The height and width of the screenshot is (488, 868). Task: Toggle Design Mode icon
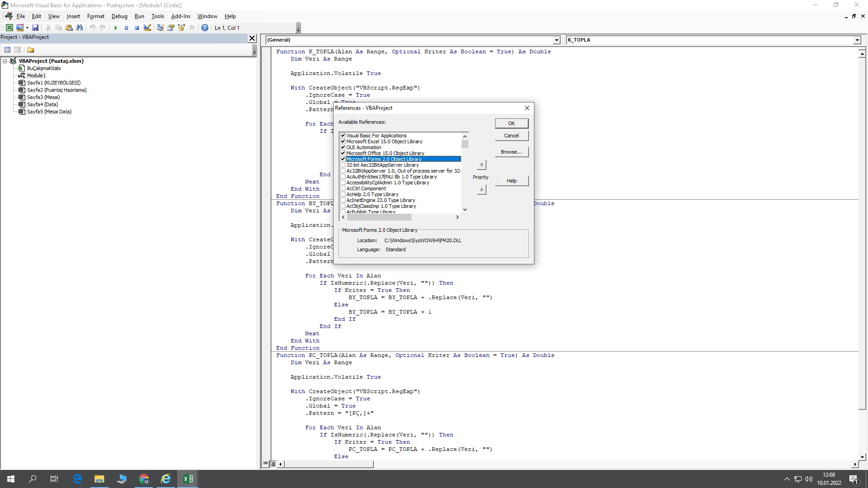coord(147,28)
